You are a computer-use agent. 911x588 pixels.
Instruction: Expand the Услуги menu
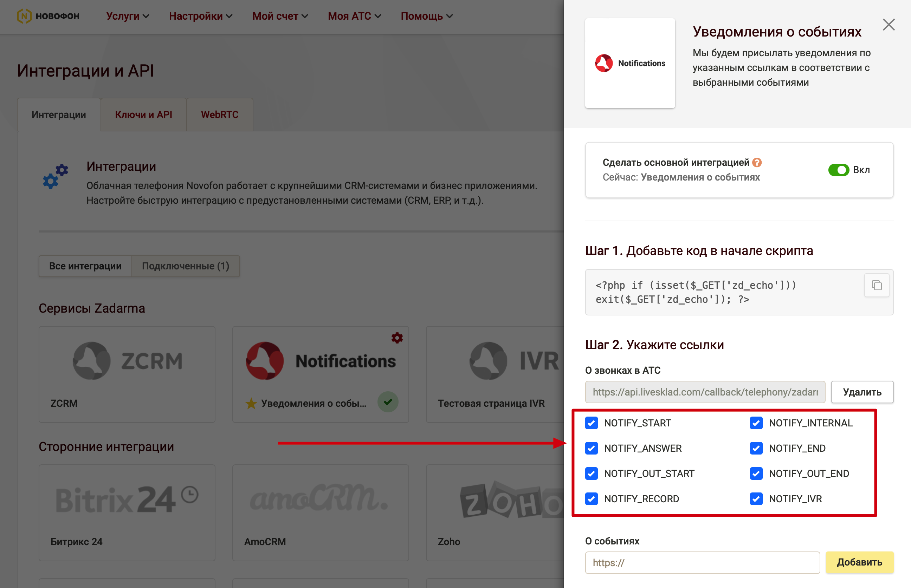[x=128, y=16]
